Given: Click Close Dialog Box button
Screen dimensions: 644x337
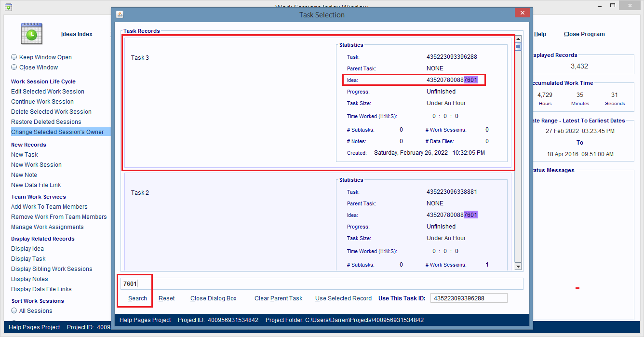Looking at the screenshot, I should [x=213, y=298].
